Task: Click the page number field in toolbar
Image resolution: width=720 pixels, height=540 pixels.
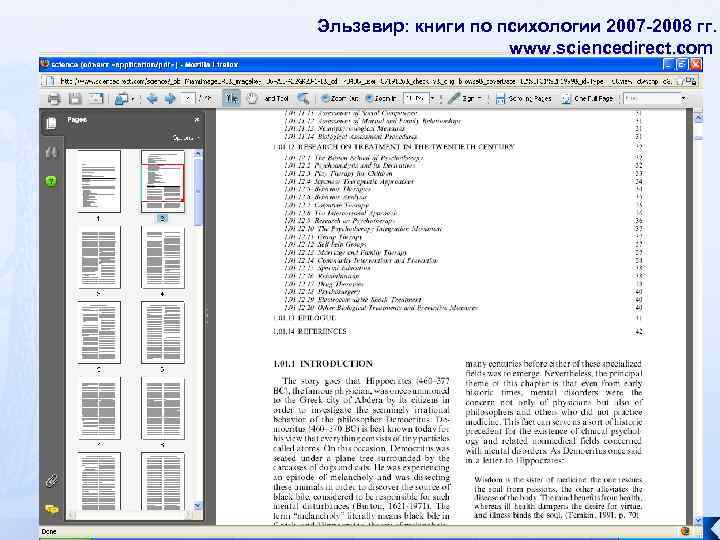Action: click(188, 98)
